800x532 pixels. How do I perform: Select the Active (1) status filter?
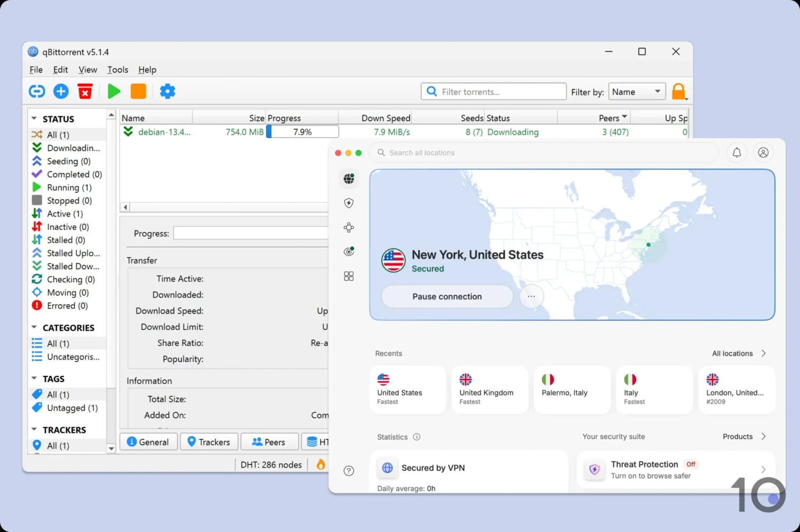click(x=68, y=214)
